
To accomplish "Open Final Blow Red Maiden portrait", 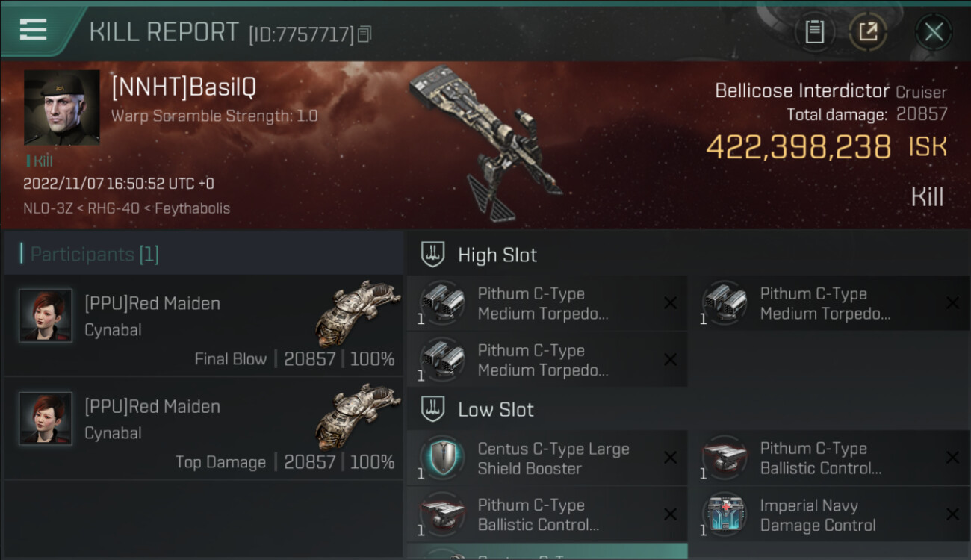I will click(46, 316).
